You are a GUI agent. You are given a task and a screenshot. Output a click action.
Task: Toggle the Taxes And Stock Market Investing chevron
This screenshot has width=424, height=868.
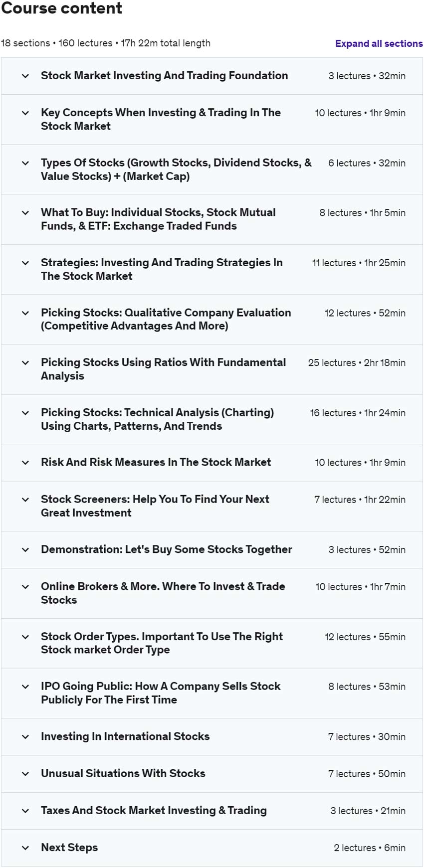pos(25,811)
